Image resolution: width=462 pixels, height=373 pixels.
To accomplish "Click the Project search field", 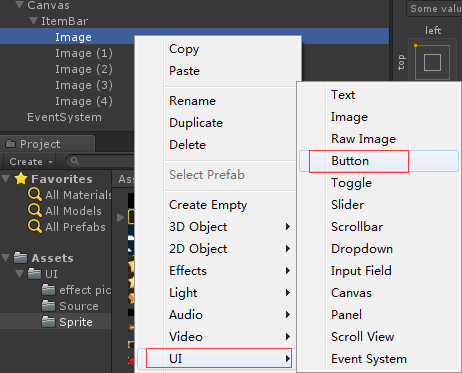I will point(100,161).
